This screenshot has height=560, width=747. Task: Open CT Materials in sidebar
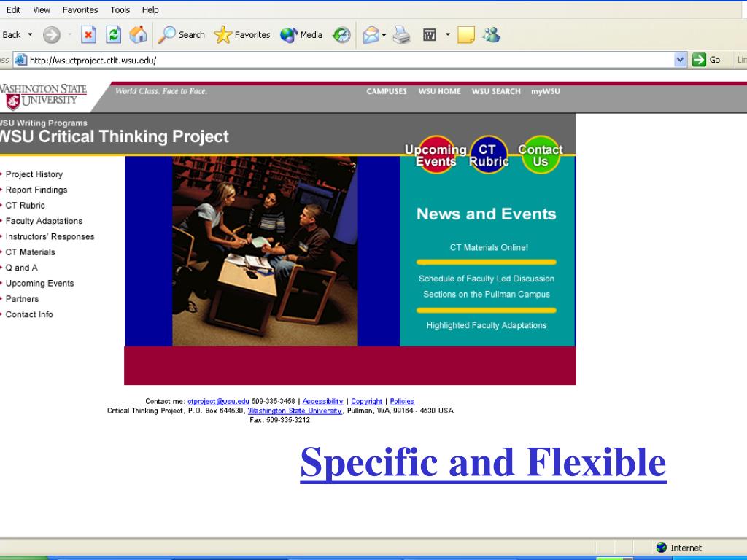click(30, 252)
